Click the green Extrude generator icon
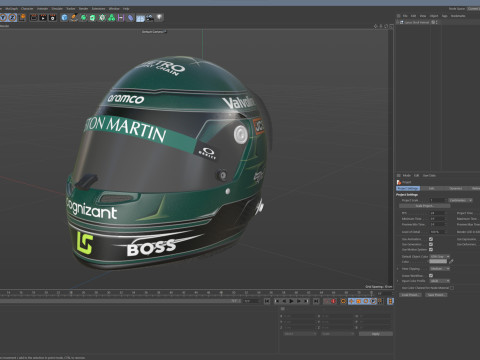This screenshot has height=360, width=480. (93, 17)
